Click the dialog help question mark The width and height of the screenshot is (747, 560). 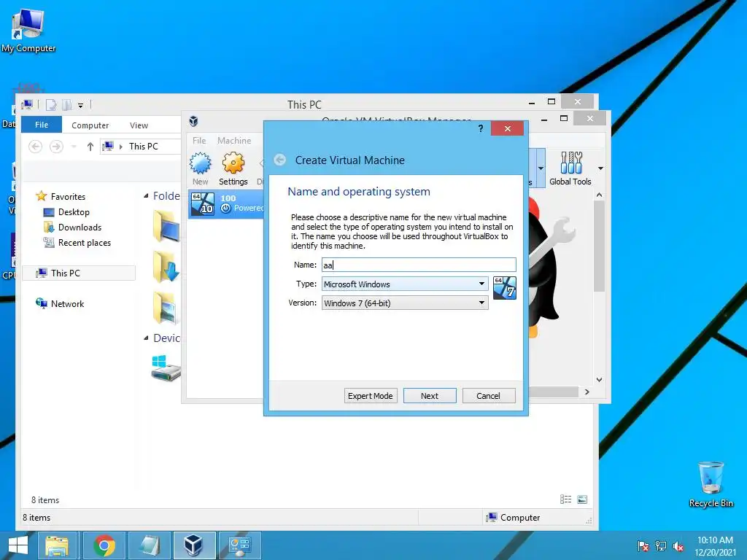pyautogui.click(x=480, y=128)
